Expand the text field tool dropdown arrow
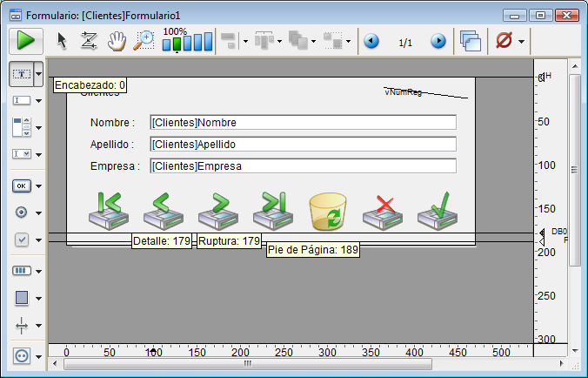This screenshot has height=378, width=588. coord(39,102)
